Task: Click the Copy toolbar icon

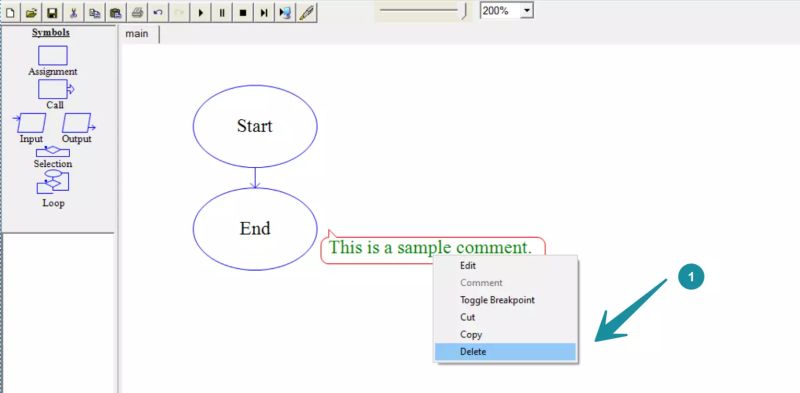Action: (94, 13)
